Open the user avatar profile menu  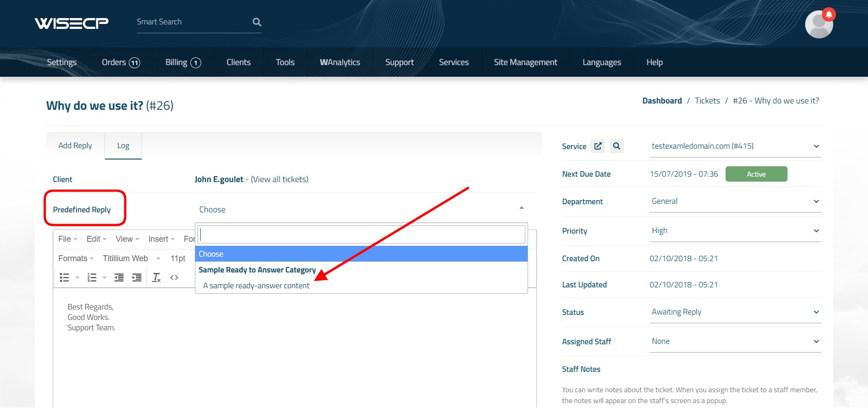coord(819,24)
